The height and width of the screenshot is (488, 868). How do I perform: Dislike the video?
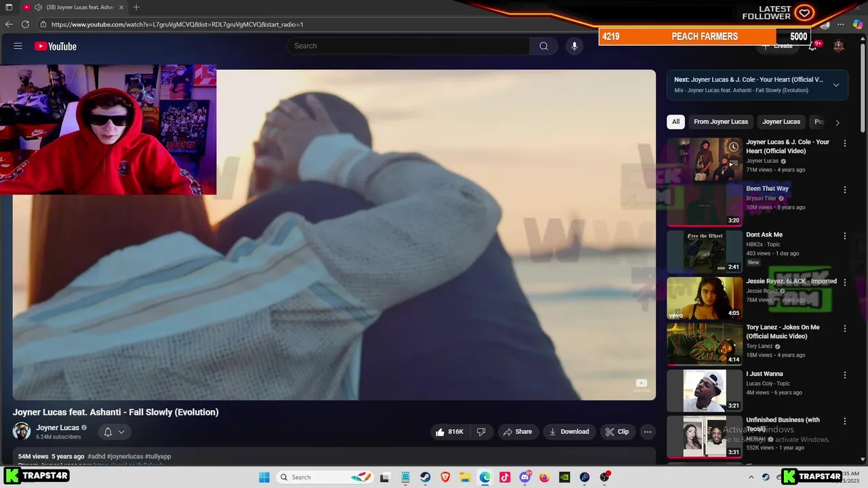481,432
